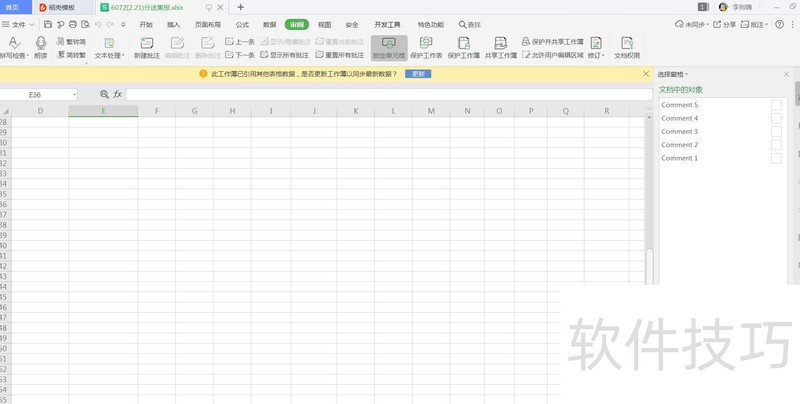Run spell check (拼写检查)

14,47
